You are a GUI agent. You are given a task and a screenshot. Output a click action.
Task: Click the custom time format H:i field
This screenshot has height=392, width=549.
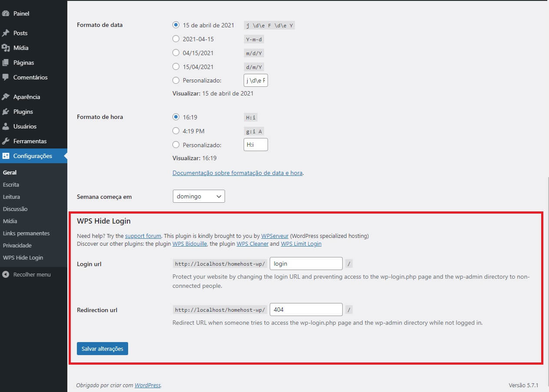[256, 145]
